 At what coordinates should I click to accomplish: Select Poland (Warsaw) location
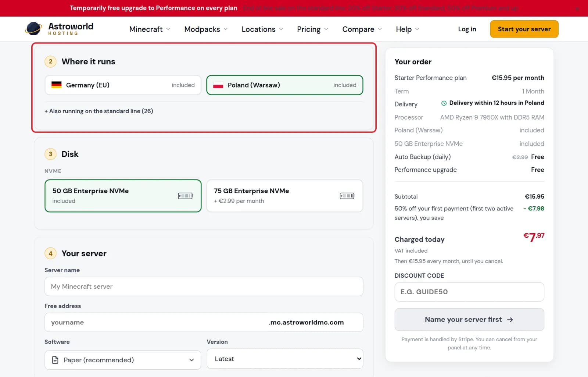coord(284,85)
